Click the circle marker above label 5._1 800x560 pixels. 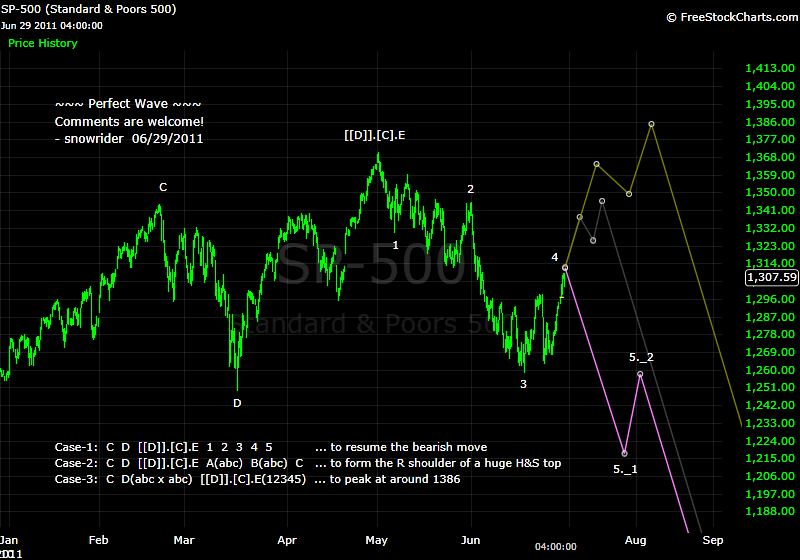tap(624, 453)
